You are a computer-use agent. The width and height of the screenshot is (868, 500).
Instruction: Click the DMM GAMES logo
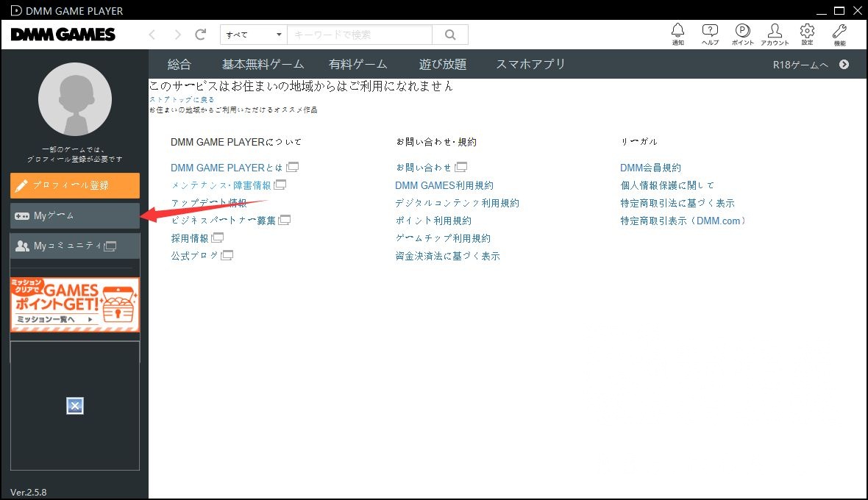tap(63, 34)
